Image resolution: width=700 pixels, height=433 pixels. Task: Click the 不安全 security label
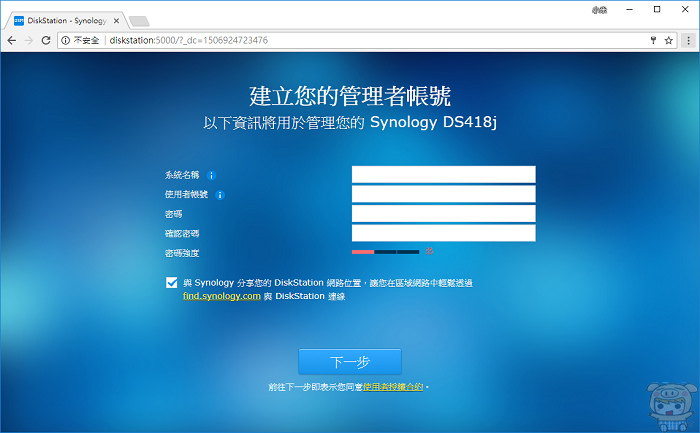pos(86,40)
